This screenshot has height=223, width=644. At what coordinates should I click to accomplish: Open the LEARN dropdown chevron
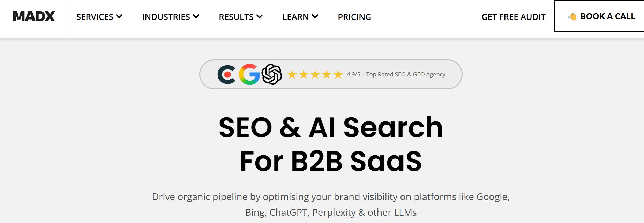[x=315, y=16]
